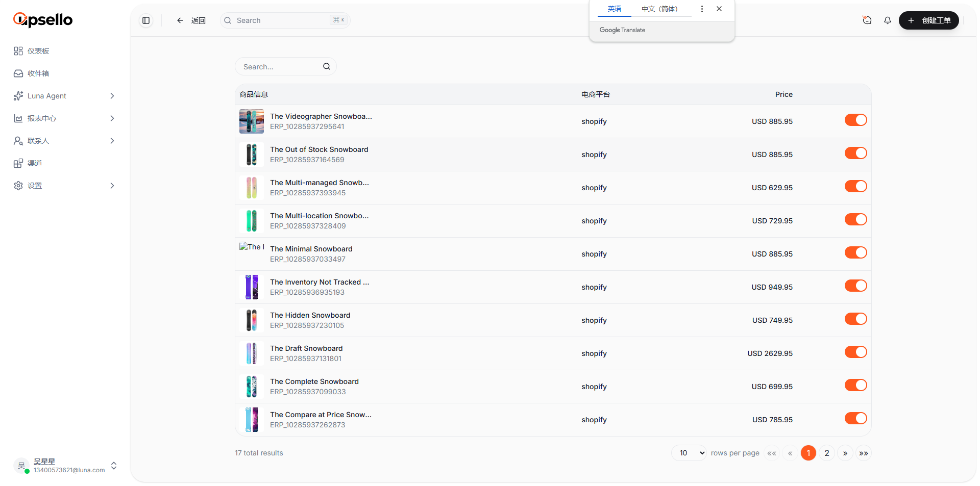Image resolution: width=980 pixels, height=486 pixels.
Task: Toggle The Out of Stock Snowboard switch
Action: coord(856,153)
